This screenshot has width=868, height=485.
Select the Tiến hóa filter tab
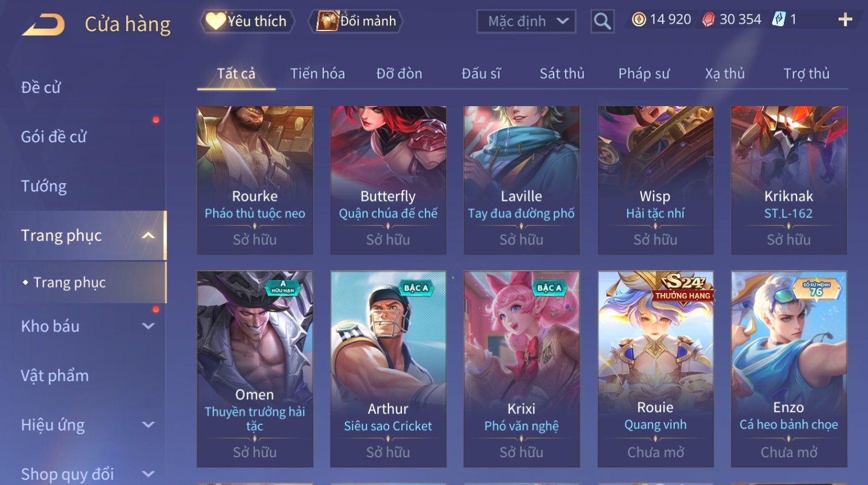317,74
